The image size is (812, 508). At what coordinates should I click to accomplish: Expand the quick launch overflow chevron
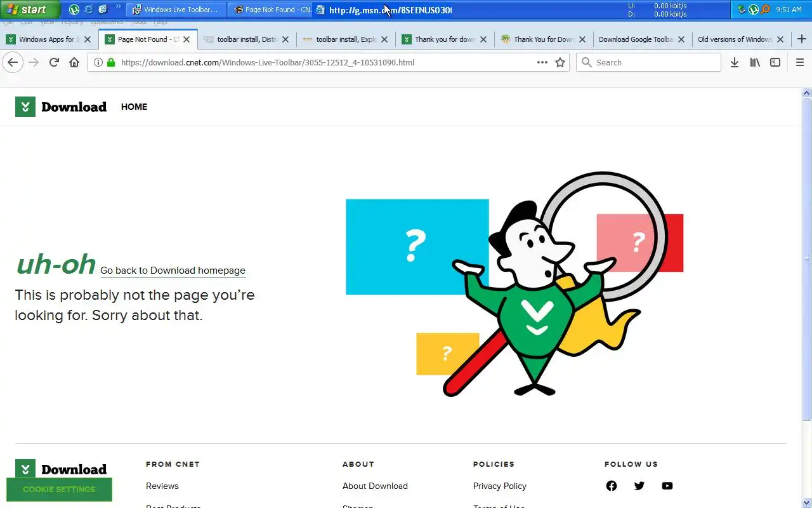pyautogui.click(x=118, y=7)
